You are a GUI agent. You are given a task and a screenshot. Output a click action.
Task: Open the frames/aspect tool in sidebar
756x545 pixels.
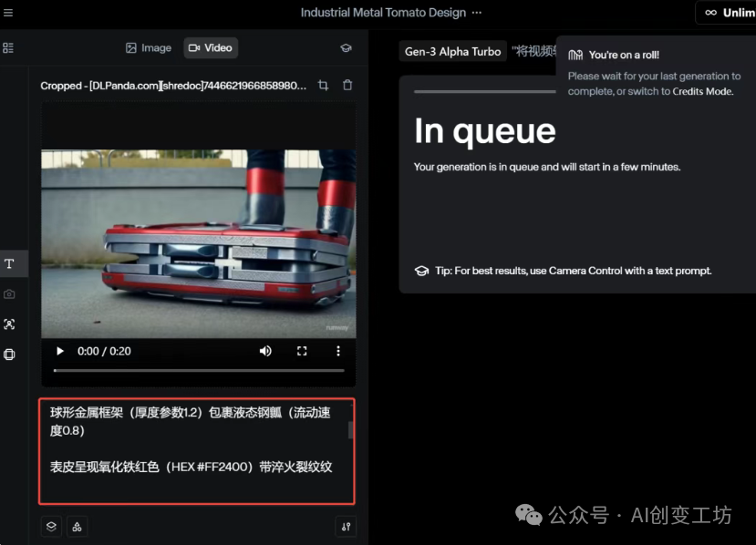(9, 355)
